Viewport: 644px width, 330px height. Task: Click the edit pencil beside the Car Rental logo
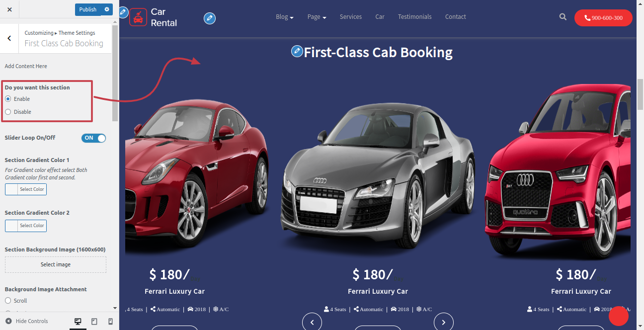click(210, 19)
